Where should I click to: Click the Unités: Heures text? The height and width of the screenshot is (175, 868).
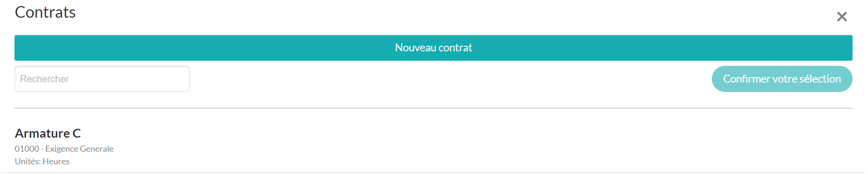42,161
